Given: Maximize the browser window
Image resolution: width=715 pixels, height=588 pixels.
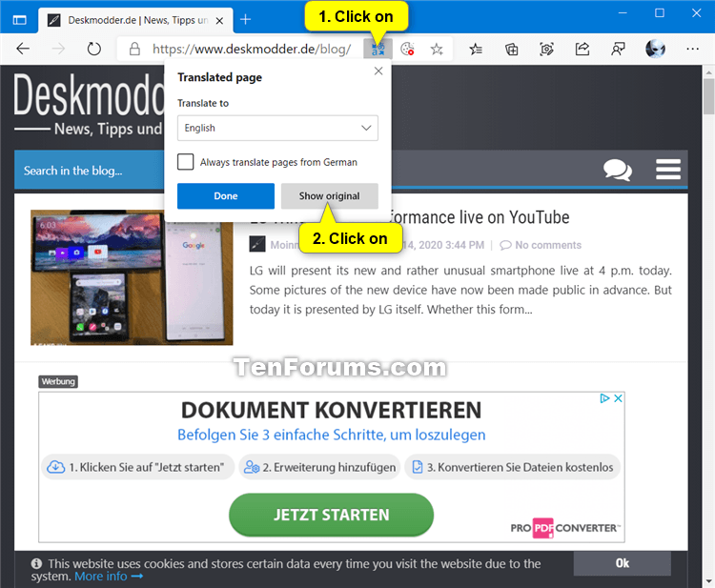Looking at the screenshot, I should 660,13.
